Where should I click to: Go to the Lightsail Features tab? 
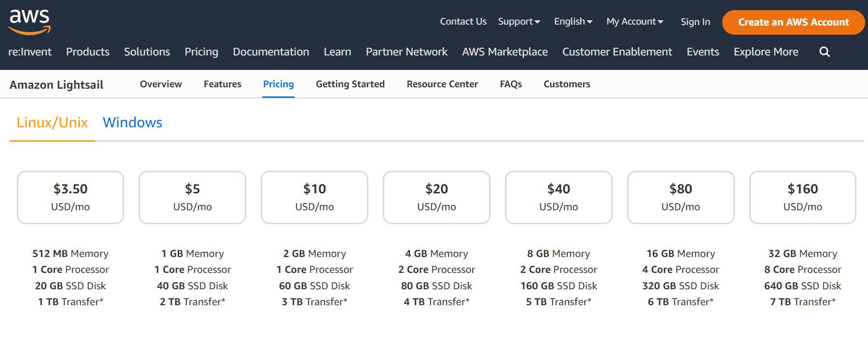(223, 84)
